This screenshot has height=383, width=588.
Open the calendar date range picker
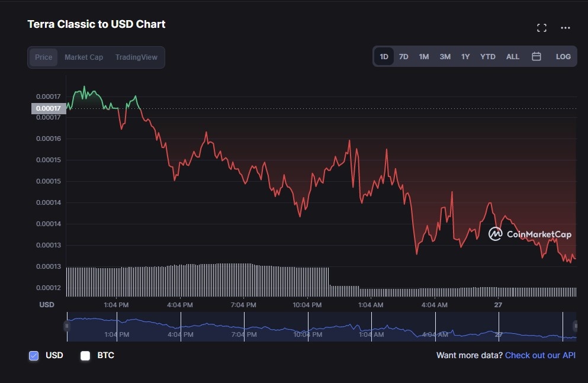(536, 56)
